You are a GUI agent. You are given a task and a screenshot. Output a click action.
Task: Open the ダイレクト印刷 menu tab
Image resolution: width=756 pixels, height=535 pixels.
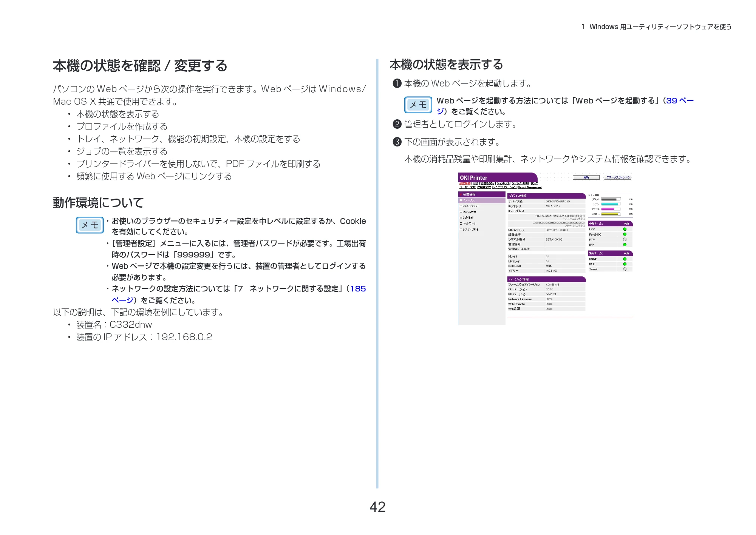(x=520, y=183)
